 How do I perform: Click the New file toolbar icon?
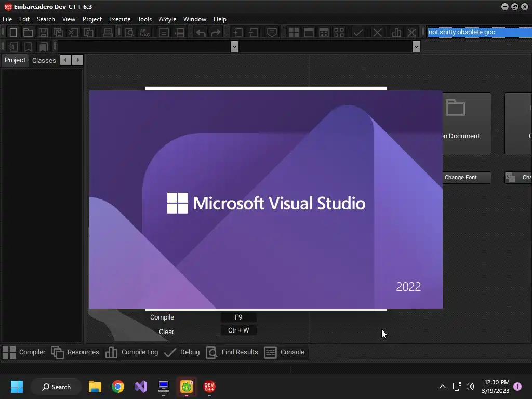click(x=13, y=33)
